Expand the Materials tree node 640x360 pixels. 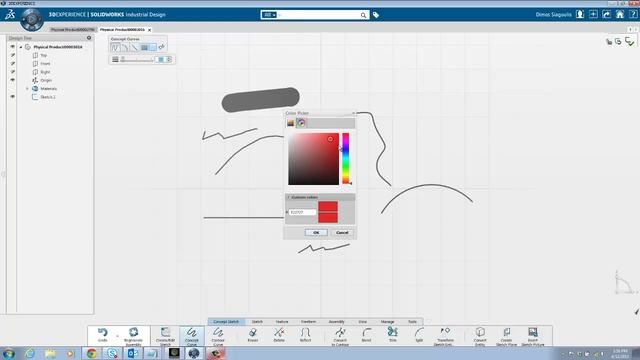[x=27, y=89]
